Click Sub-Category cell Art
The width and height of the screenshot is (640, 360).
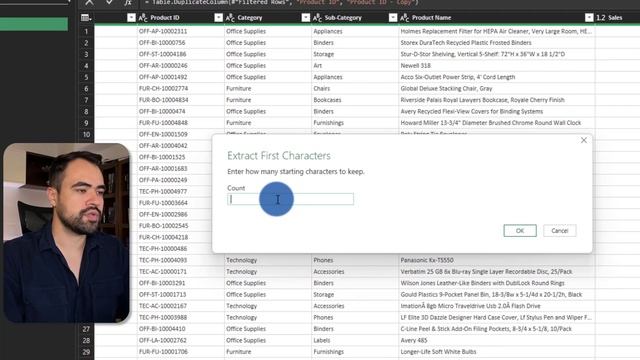pos(318,66)
